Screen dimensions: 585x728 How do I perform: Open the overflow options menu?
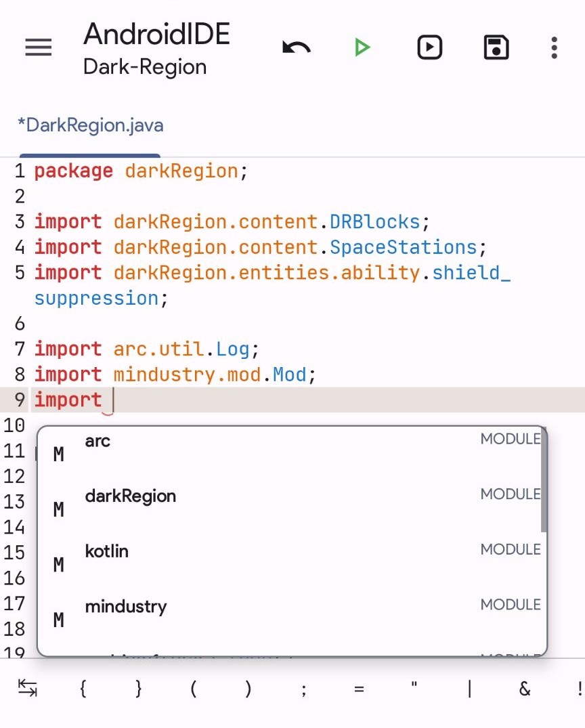[x=554, y=47]
